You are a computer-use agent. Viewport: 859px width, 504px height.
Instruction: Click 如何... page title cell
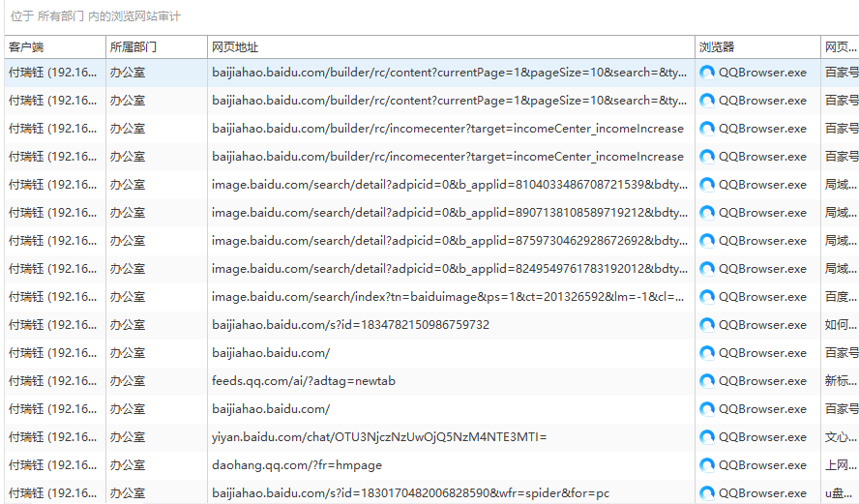(841, 325)
